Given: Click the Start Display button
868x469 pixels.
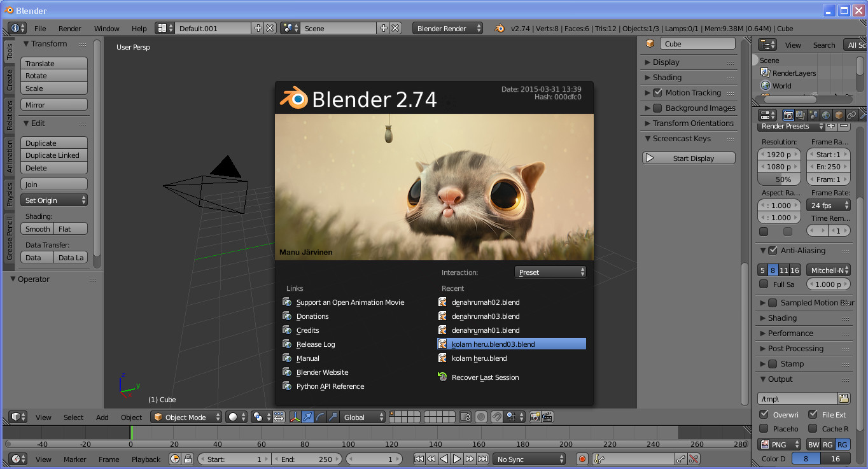Looking at the screenshot, I should (x=689, y=158).
